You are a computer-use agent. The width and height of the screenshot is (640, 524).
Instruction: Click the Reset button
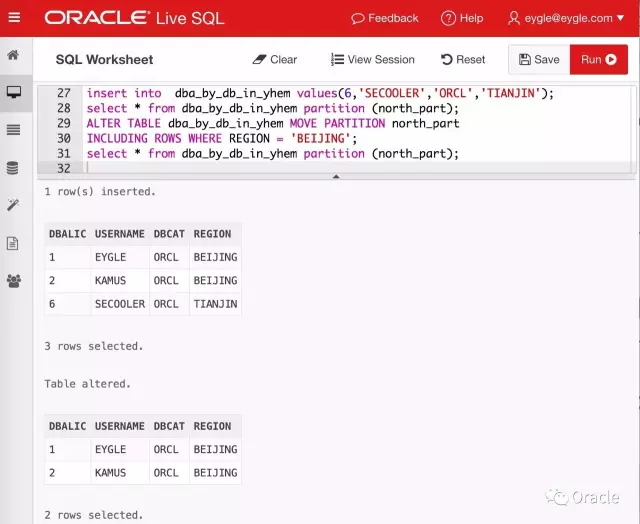click(x=463, y=60)
